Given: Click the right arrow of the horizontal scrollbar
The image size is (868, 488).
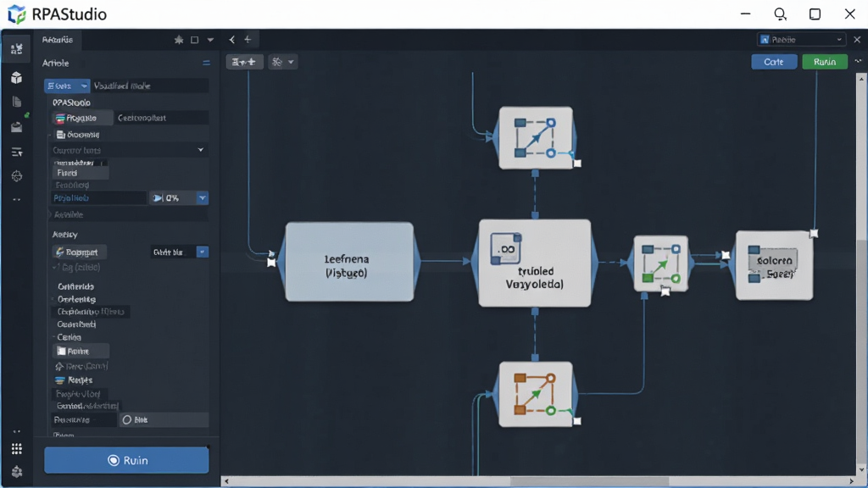Looking at the screenshot, I should 851,481.
